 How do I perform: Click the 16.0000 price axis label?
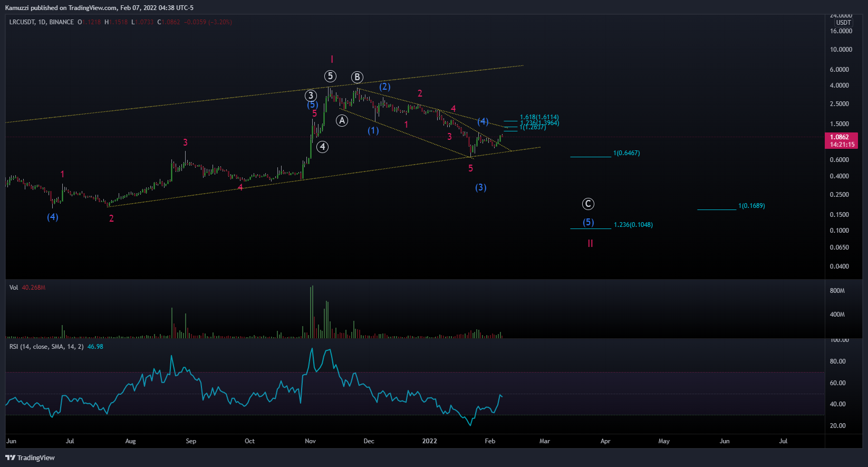click(x=841, y=31)
